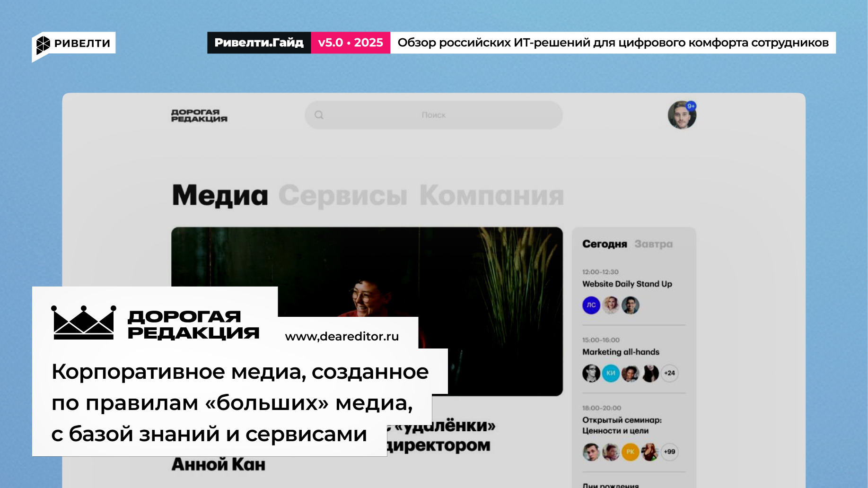Viewport: 868px width, 488px height.
Task: Click the ЛС participant avatar under Website Daily Stand Up
Action: click(x=591, y=305)
